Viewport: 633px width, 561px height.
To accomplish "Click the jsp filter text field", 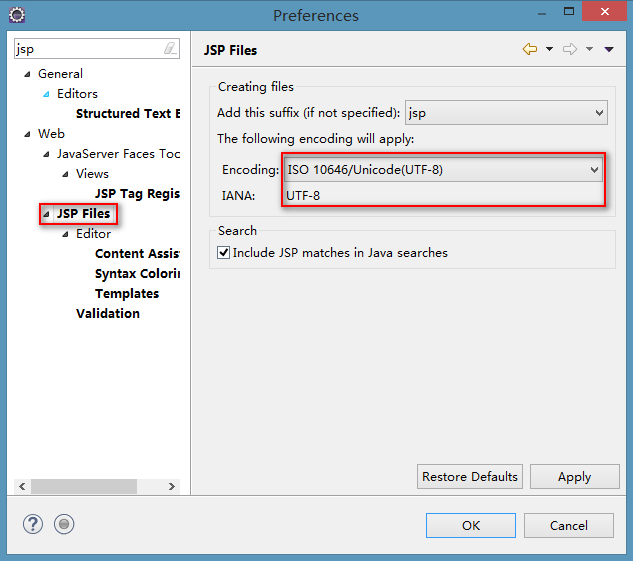I will pyautogui.click(x=88, y=48).
